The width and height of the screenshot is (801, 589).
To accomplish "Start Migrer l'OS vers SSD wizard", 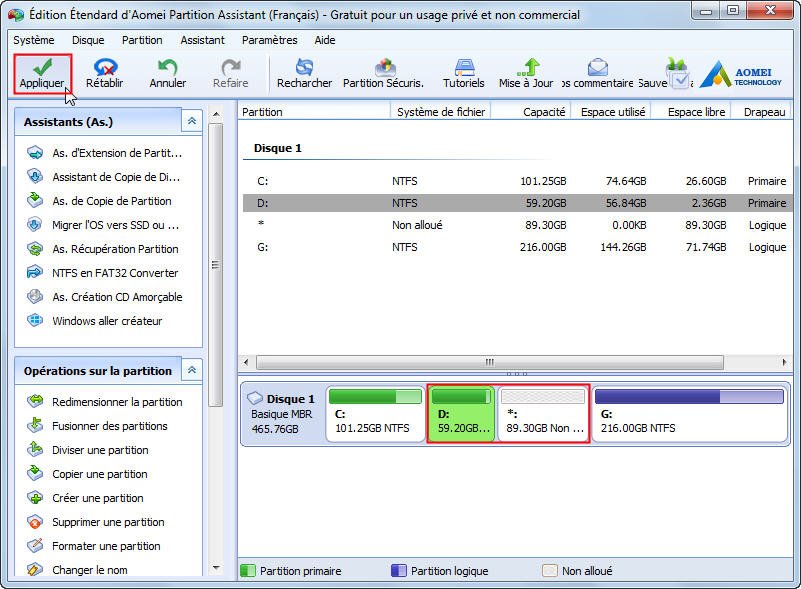I will (104, 225).
